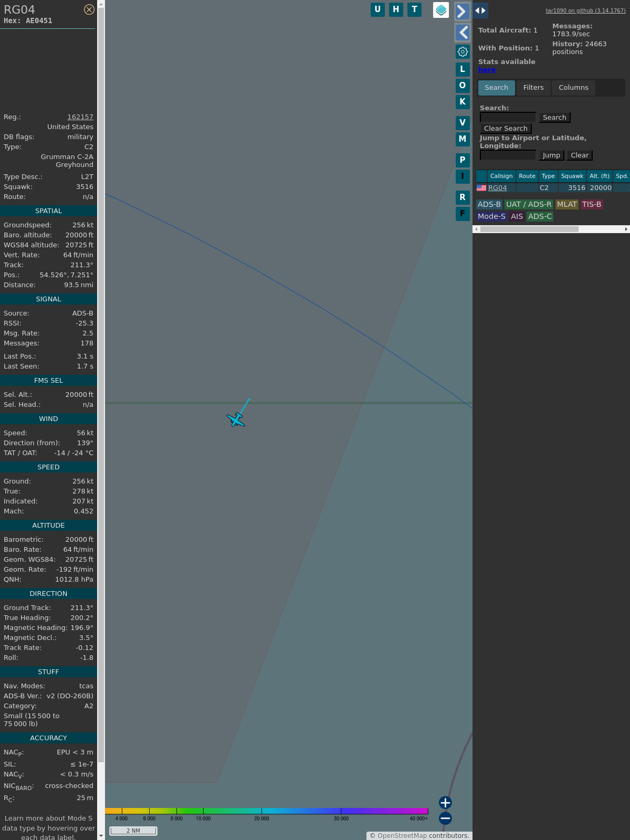Viewport: 630px width, 840px height.
Task: Click the MLAT legend label
Action: tap(567, 205)
